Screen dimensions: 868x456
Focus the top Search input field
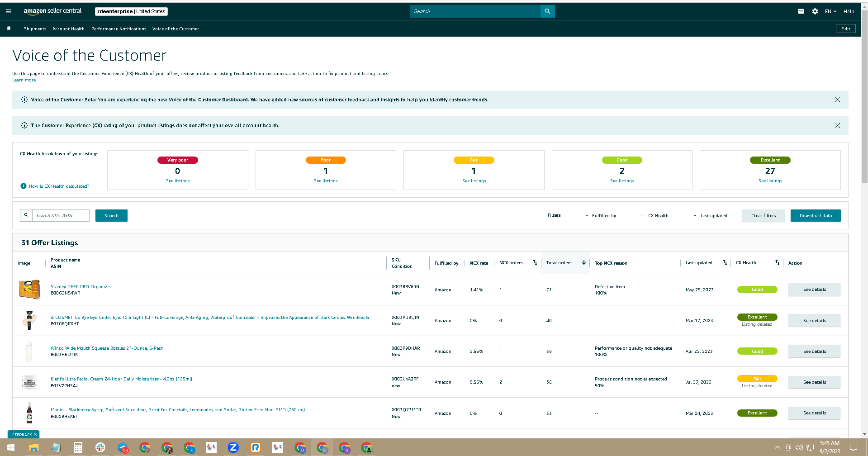475,11
